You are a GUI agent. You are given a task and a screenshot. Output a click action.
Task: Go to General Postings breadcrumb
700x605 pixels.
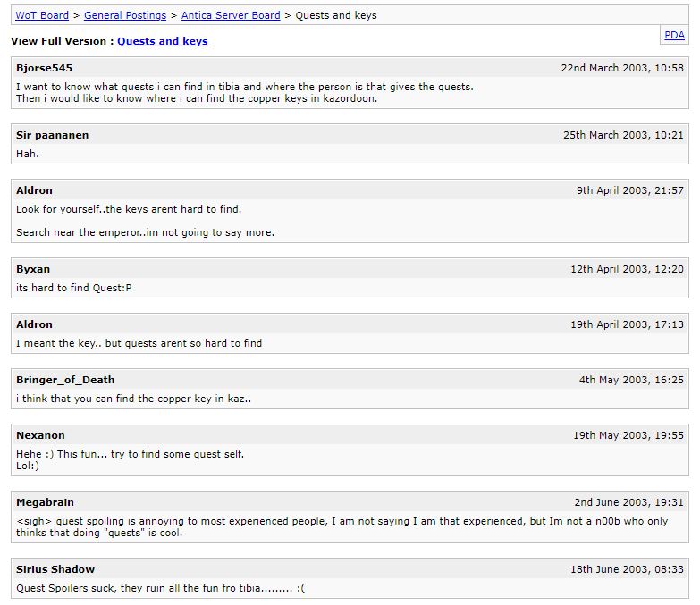[x=125, y=15]
